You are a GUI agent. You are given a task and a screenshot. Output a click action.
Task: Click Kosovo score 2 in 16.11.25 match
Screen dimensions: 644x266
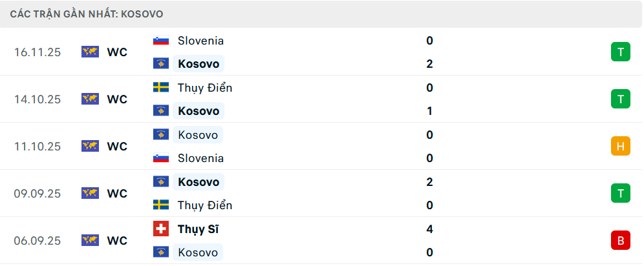click(x=429, y=64)
